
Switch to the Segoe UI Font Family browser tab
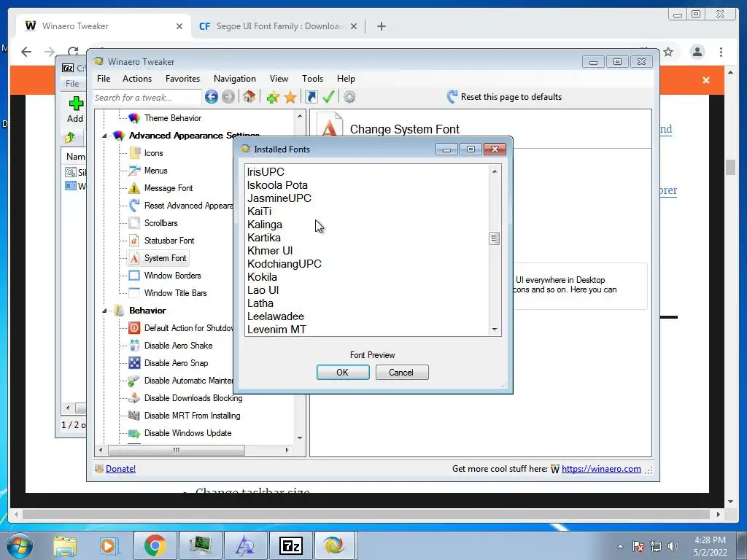(x=278, y=26)
